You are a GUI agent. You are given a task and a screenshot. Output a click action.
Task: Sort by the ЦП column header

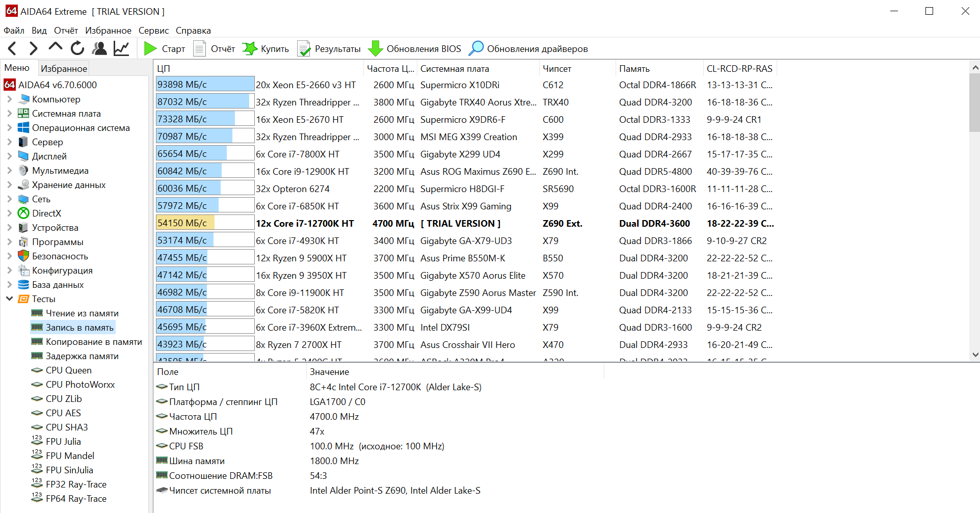259,68
